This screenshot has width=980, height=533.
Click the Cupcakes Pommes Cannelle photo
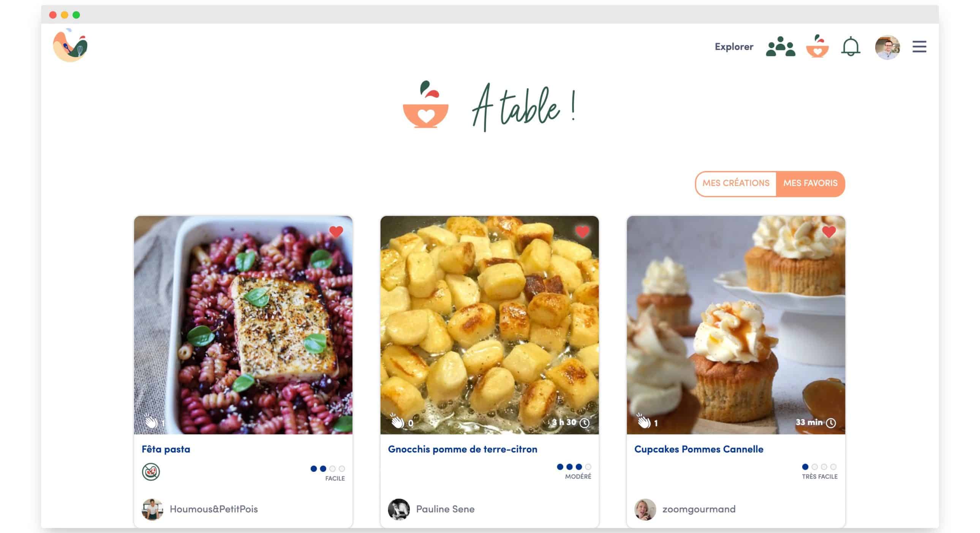[736, 325]
